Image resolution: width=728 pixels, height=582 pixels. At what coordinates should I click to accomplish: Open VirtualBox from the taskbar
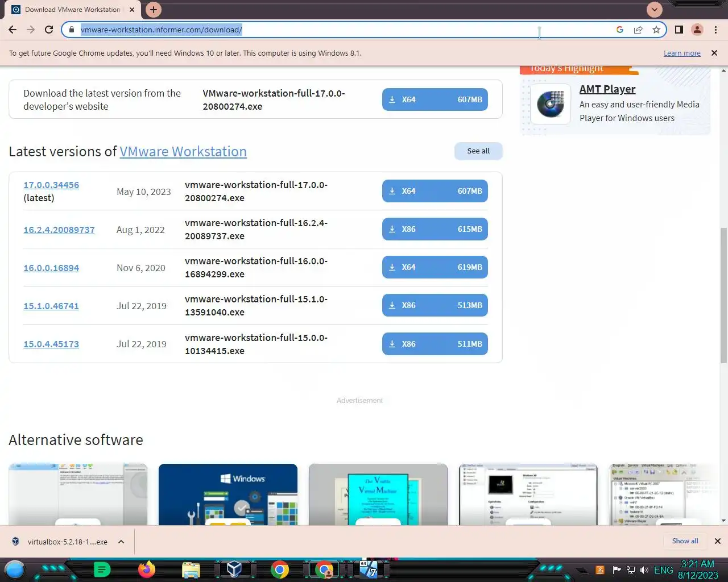(234, 569)
